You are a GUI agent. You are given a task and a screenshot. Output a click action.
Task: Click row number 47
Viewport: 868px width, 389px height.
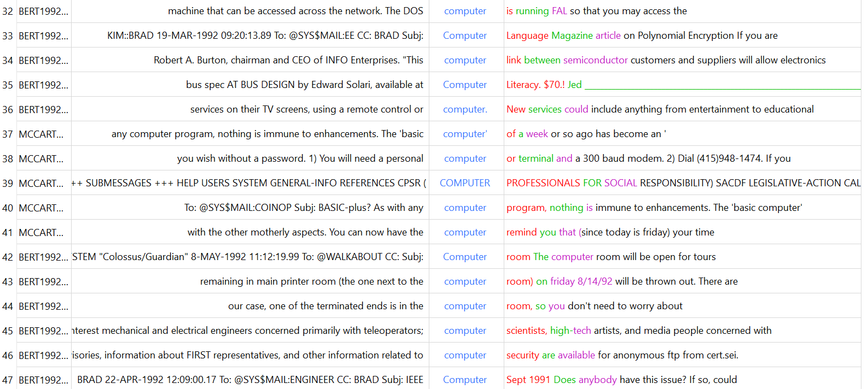(8, 380)
